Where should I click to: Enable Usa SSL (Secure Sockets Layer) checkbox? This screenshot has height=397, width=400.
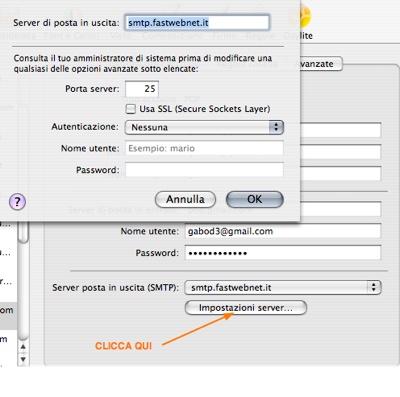click(x=131, y=109)
